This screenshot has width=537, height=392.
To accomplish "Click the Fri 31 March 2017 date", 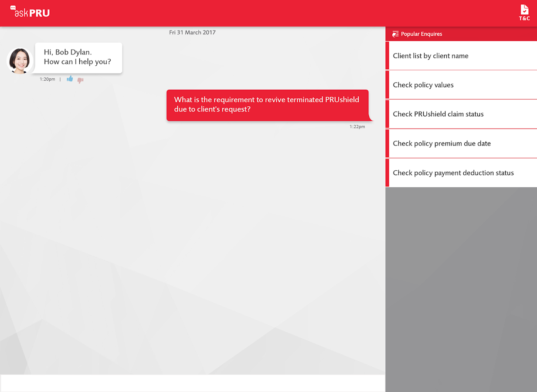I will (x=192, y=32).
